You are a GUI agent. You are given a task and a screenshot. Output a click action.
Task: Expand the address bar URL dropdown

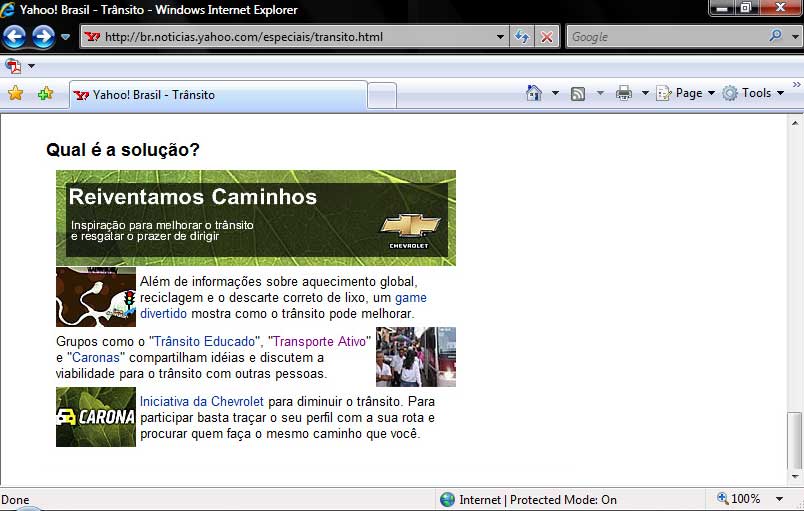[x=501, y=37]
